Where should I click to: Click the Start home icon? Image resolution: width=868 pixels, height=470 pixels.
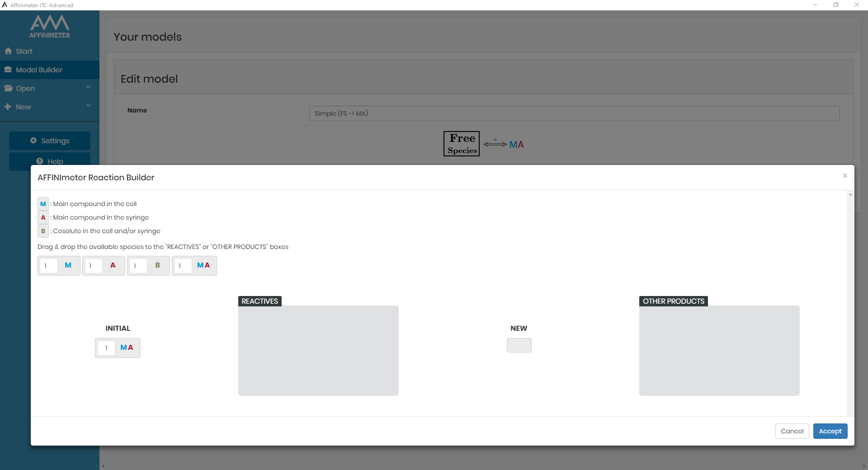pos(8,51)
